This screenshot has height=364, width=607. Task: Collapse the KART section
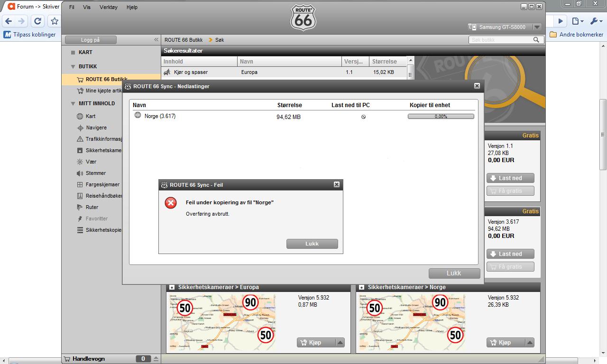click(73, 53)
